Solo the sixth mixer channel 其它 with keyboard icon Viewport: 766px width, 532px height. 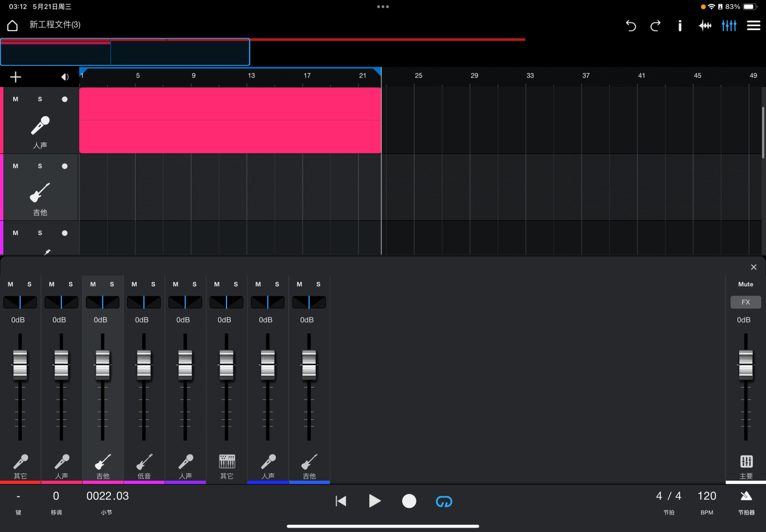[236, 284]
